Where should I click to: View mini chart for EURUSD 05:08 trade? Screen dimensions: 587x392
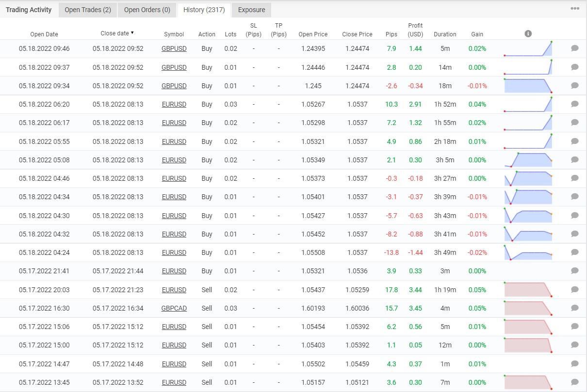pos(528,160)
